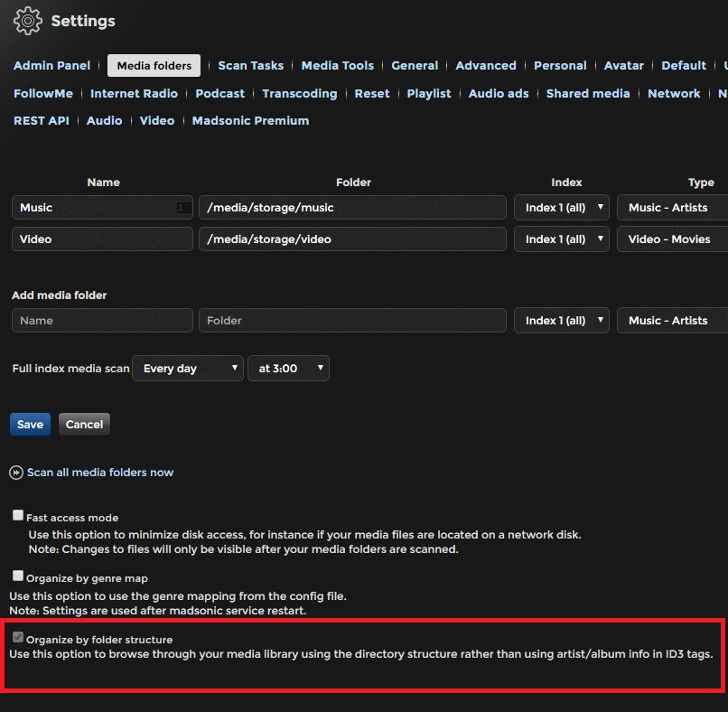
Task: Click Scan all media folders now link
Action: [x=99, y=473]
